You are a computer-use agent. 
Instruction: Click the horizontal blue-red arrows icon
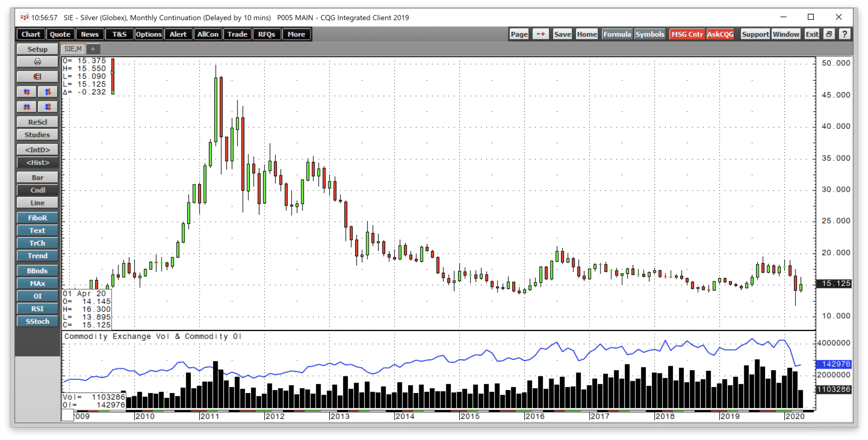pyautogui.click(x=27, y=92)
